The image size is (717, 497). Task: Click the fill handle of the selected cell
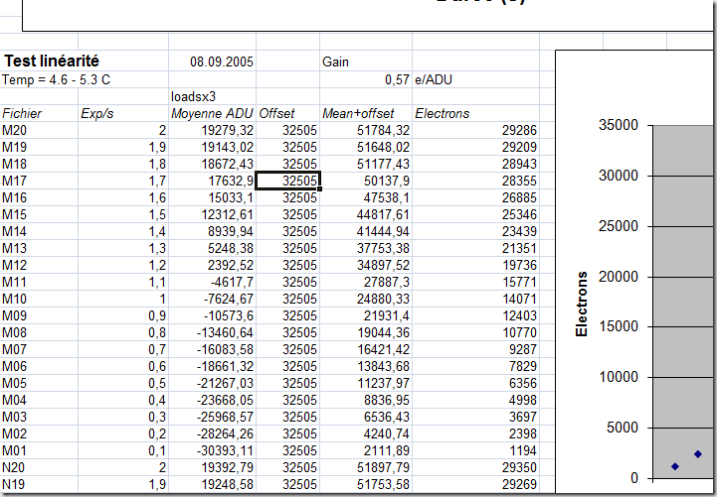(319, 189)
